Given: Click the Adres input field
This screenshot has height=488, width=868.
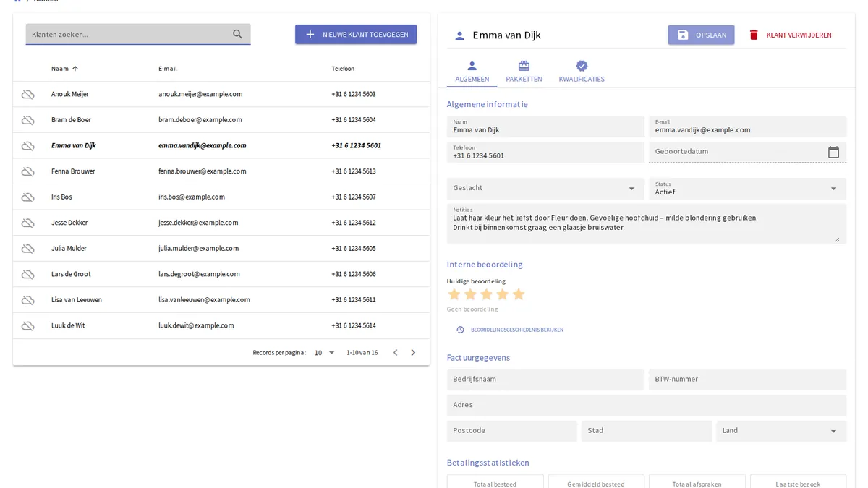Looking at the screenshot, I should coord(647,405).
